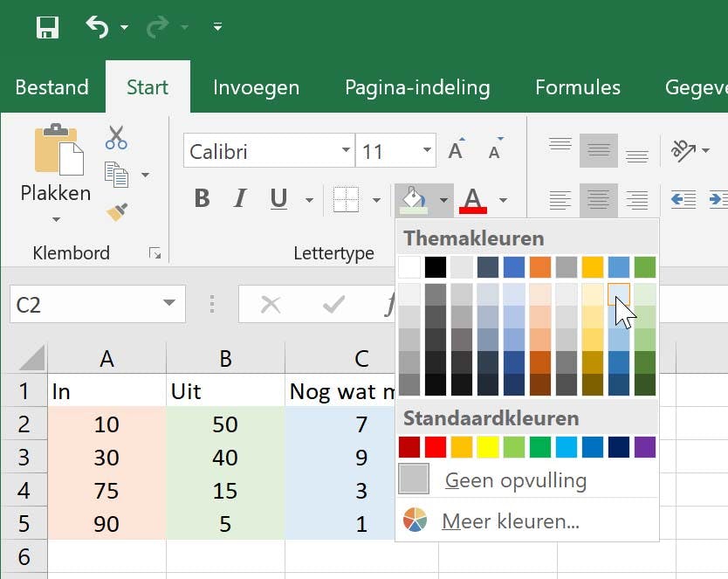This screenshot has height=579, width=728.
Task: Pick yellow swatch in Standaardkleuren
Action: (x=488, y=447)
